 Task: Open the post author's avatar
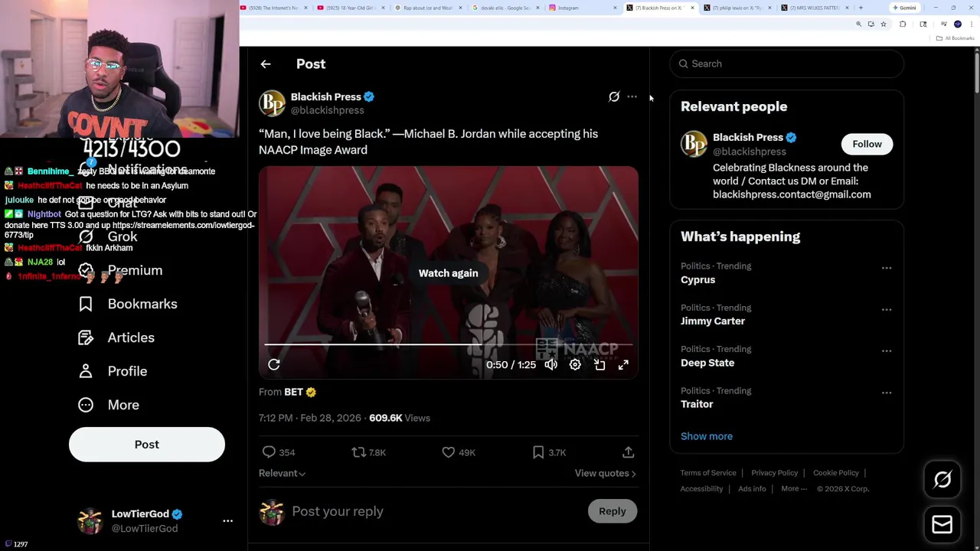[272, 103]
